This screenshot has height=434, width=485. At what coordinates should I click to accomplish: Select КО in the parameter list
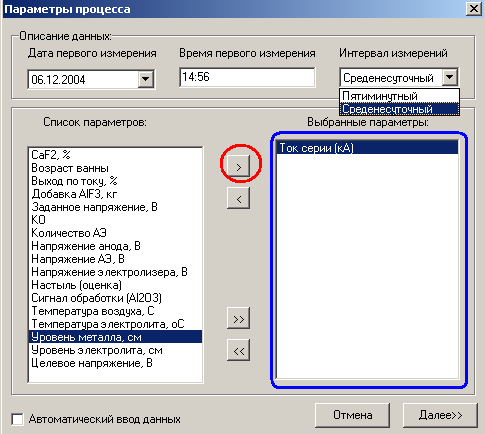click(115, 220)
